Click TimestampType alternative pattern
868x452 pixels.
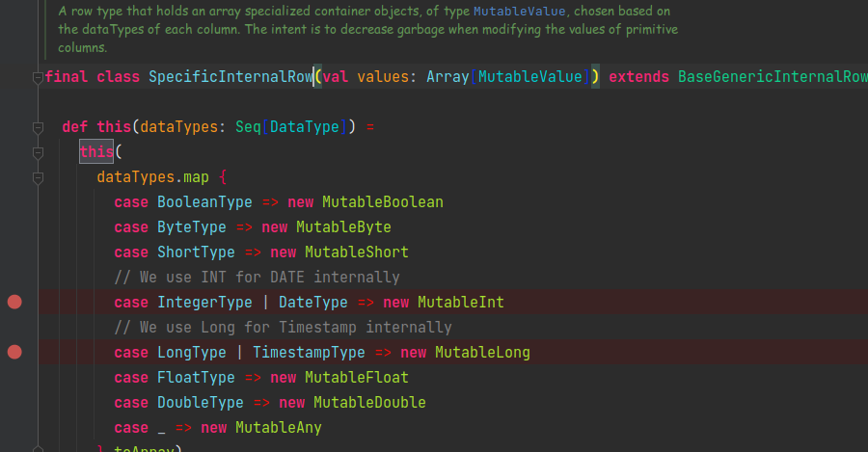(x=309, y=352)
